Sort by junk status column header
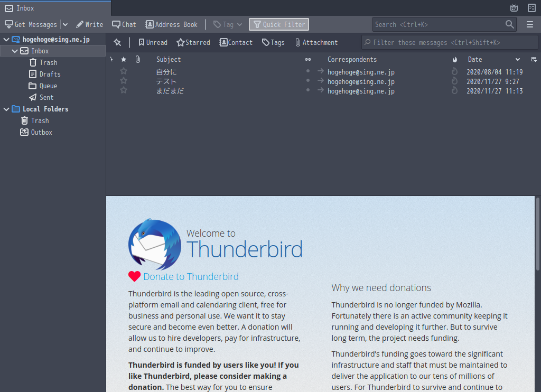This screenshot has width=541, height=392. tap(455, 59)
